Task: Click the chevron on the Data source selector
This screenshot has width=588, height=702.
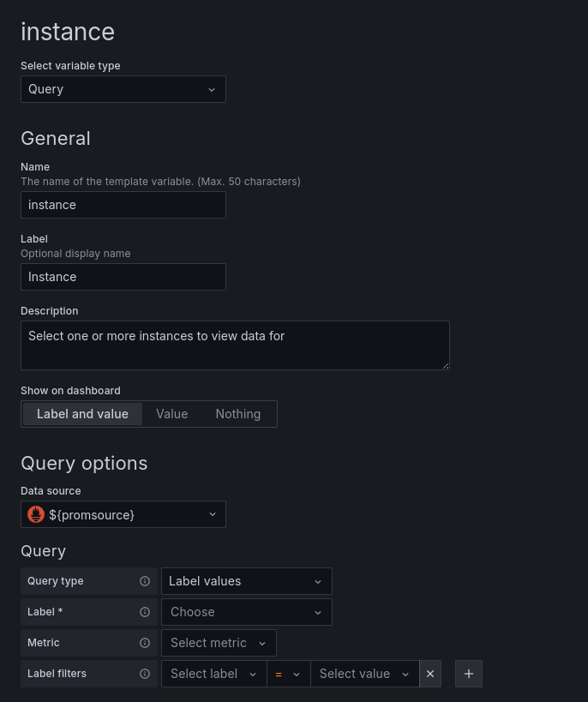Action: (212, 514)
